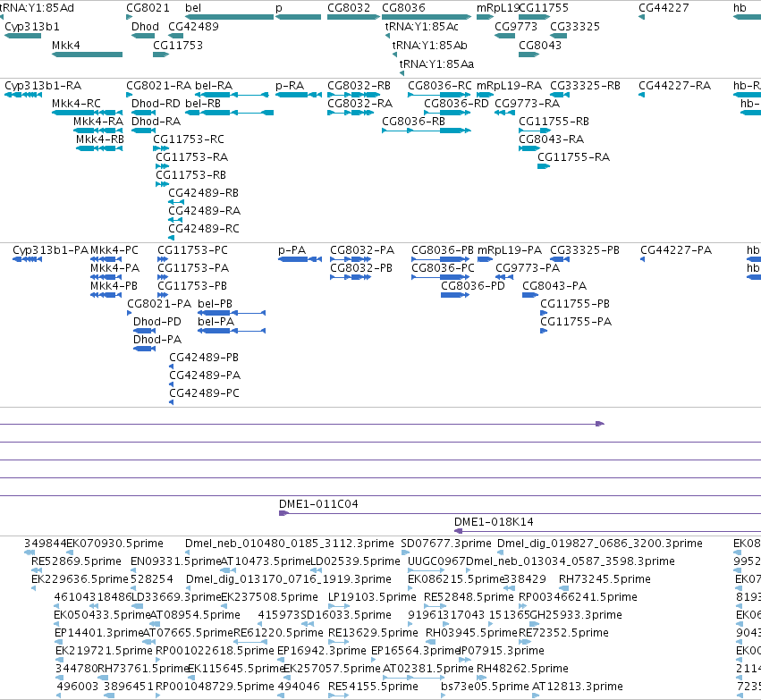761x700 pixels.
Task: Select the CG9773-PA protein label
Action: [528, 268]
